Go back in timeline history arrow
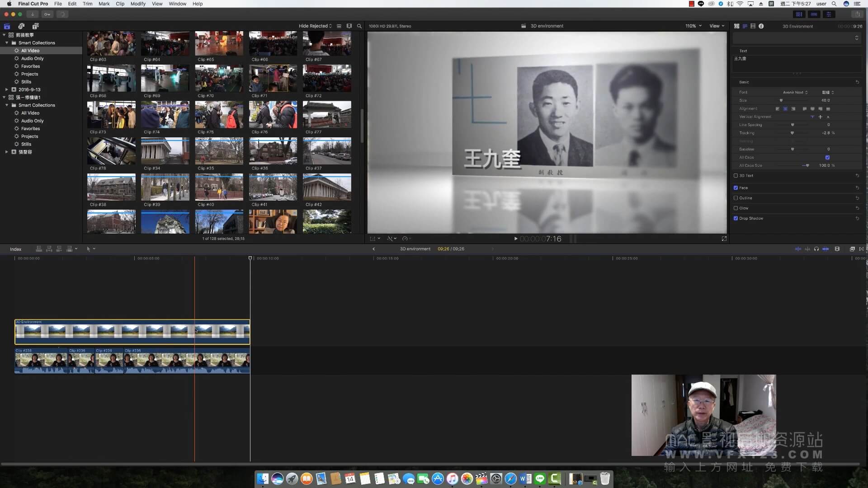The width and height of the screenshot is (868, 488). pos(373,249)
